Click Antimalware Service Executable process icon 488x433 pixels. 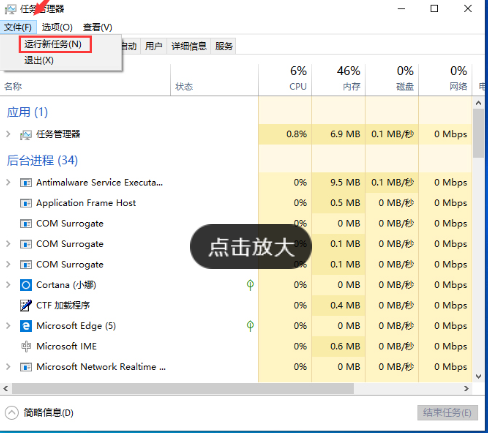(x=26, y=183)
